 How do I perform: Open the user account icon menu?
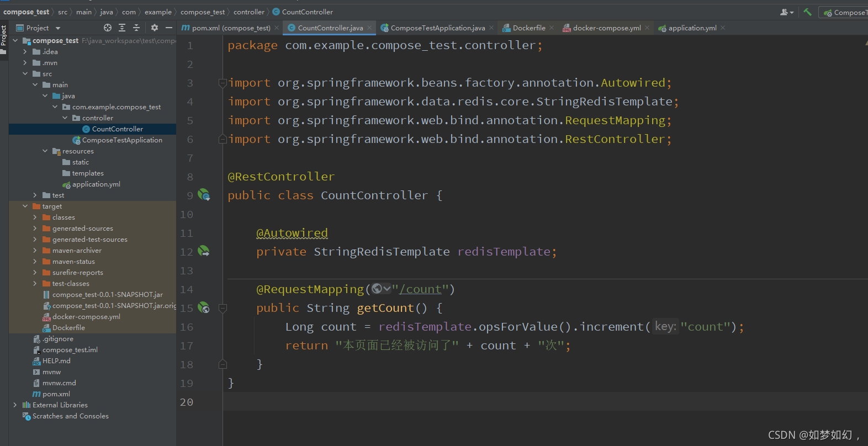[x=786, y=12]
